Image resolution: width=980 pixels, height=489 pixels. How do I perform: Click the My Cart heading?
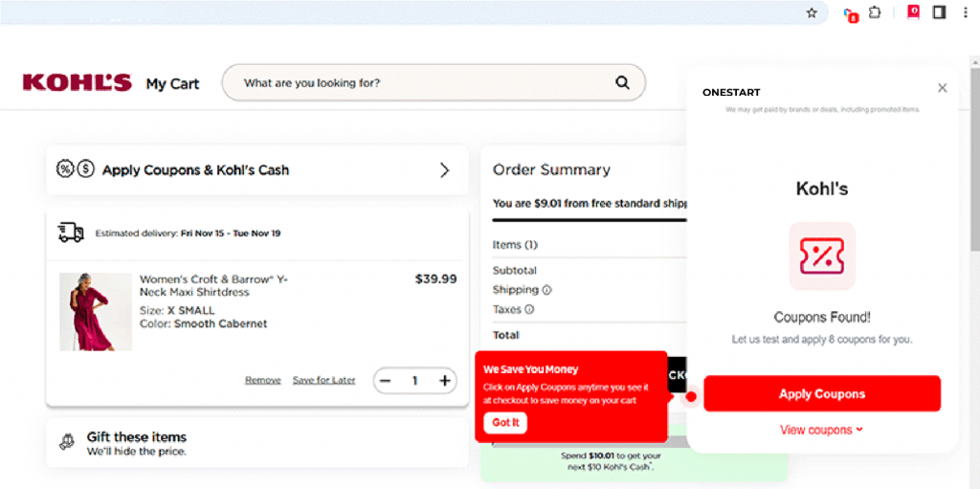click(172, 84)
